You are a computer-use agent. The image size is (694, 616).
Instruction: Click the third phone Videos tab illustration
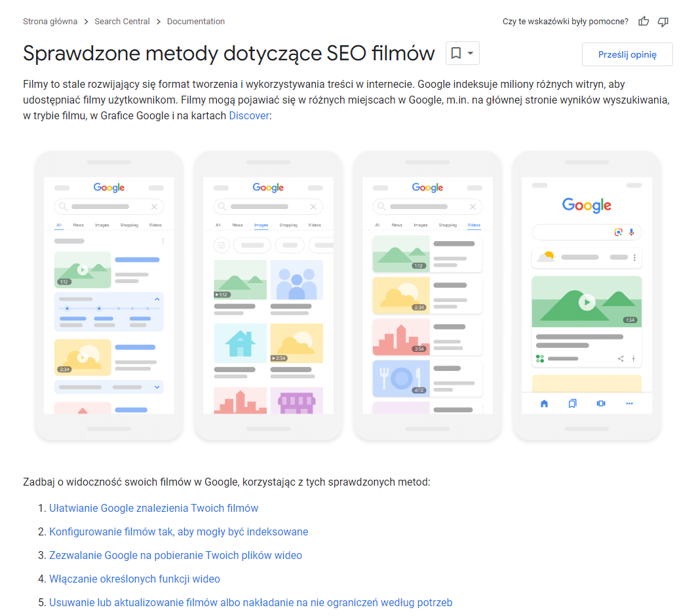click(x=427, y=296)
